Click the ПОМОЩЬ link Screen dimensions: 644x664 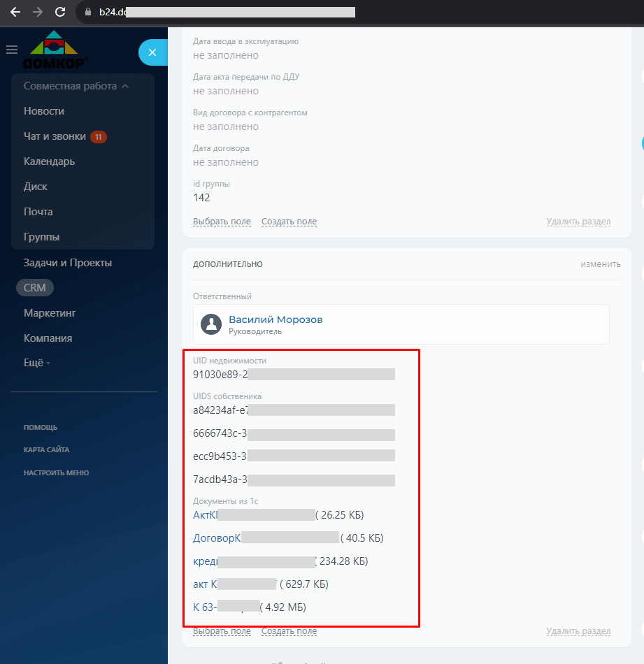[41, 427]
